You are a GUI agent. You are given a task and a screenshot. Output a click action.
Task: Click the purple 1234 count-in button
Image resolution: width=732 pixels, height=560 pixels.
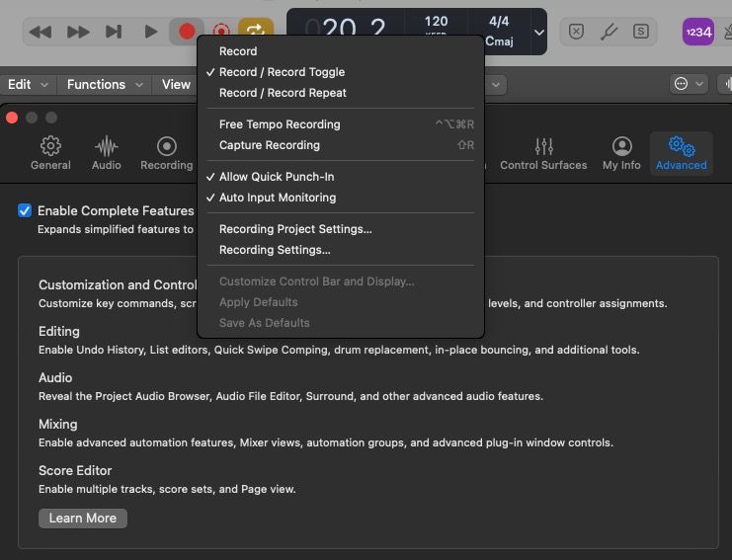pyautogui.click(x=697, y=32)
